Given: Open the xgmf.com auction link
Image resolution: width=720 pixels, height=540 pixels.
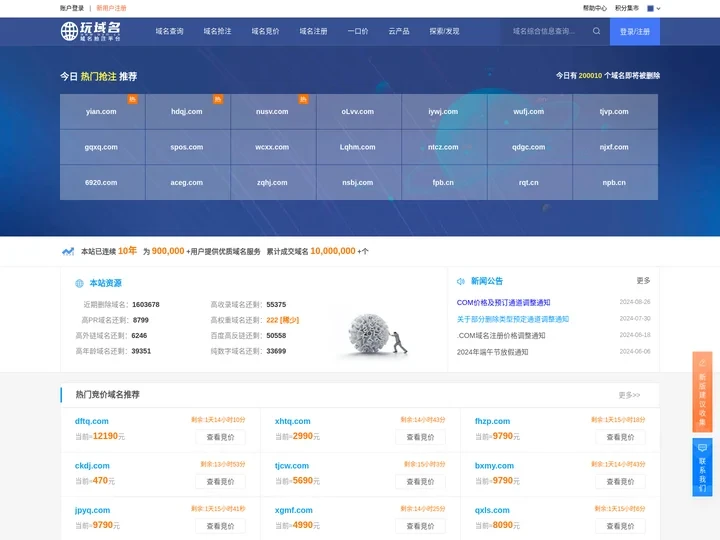Looking at the screenshot, I should click(x=293, y=510).
